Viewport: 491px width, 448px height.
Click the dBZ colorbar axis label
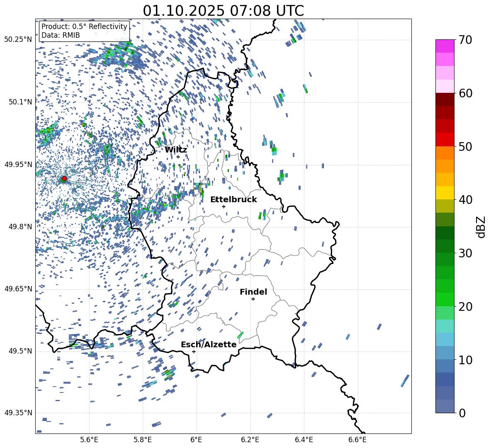click(x=481, y=227)
